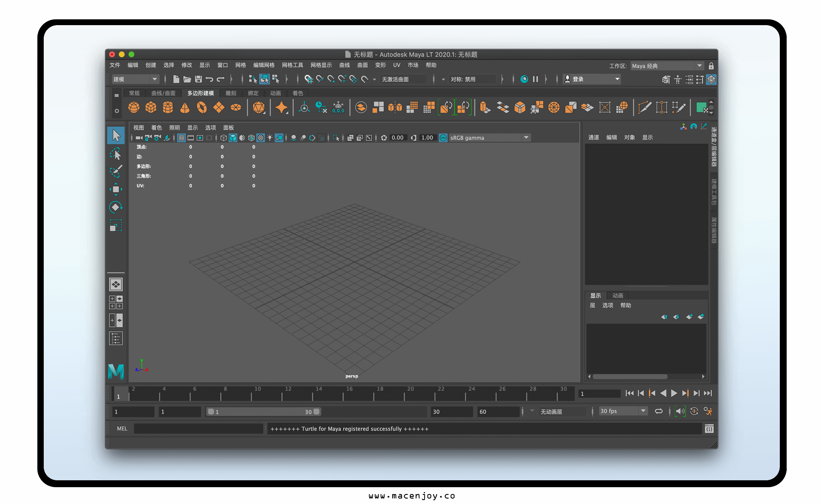Click the MEL command input field
Viewport: 823px width, 504px height.
(198, 429)
